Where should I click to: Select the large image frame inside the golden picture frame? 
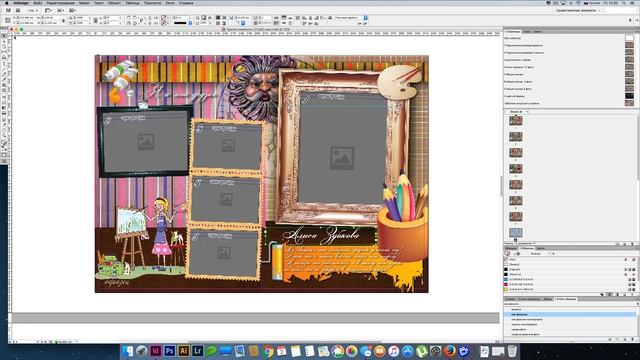(342, 148)
